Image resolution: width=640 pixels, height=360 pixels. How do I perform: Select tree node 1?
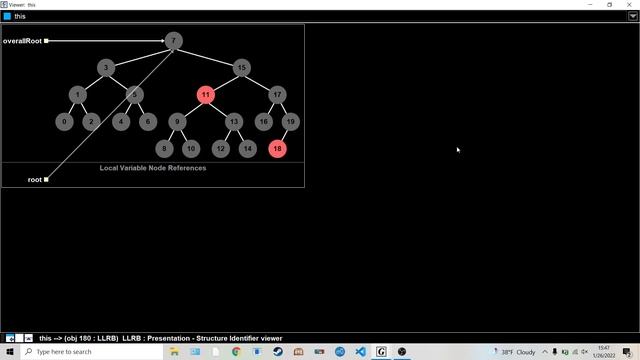click(x=78, y=95)
